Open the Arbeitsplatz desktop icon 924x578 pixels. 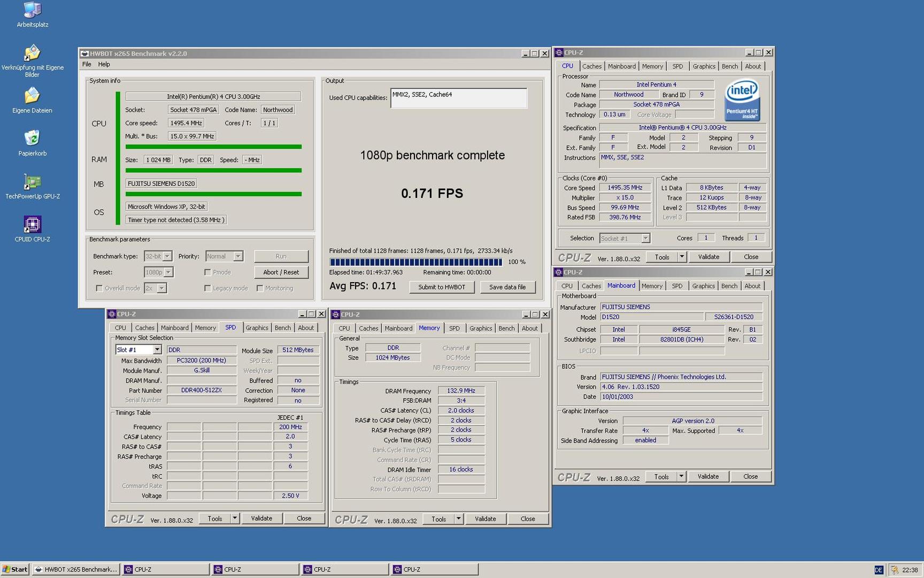pyautogui.click(x=32, y=14)
